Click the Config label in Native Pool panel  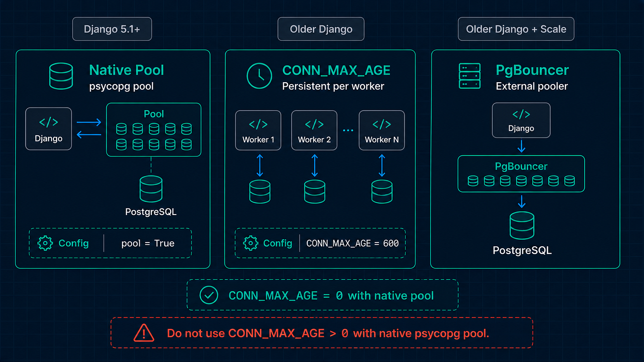74,243
